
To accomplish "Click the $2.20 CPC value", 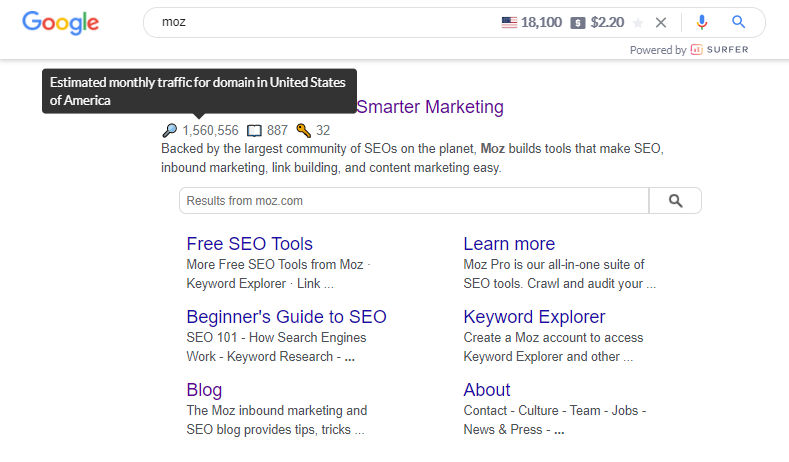I will point(607,22).
